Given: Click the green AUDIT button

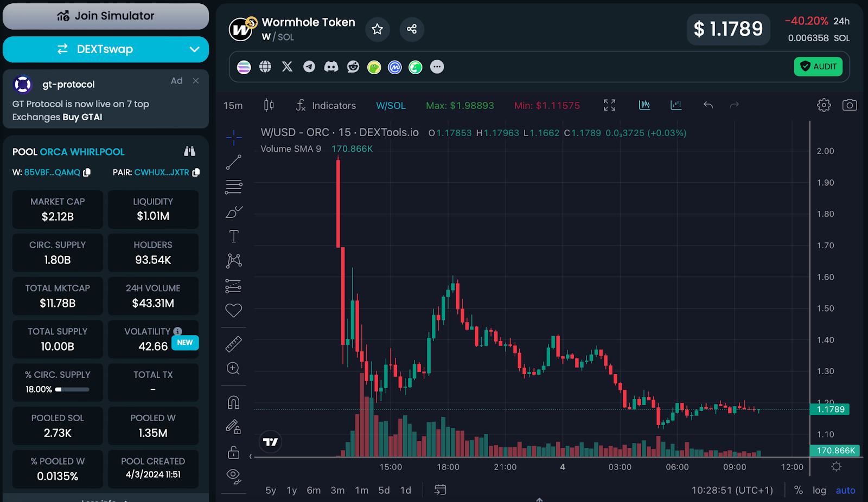Looking at the screenshot, I should click(x=818, y=67).
